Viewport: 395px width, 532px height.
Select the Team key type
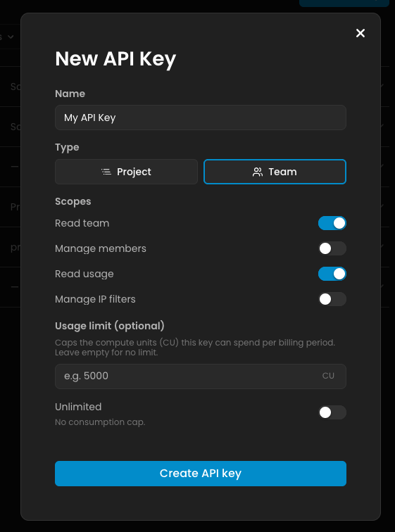275,172
